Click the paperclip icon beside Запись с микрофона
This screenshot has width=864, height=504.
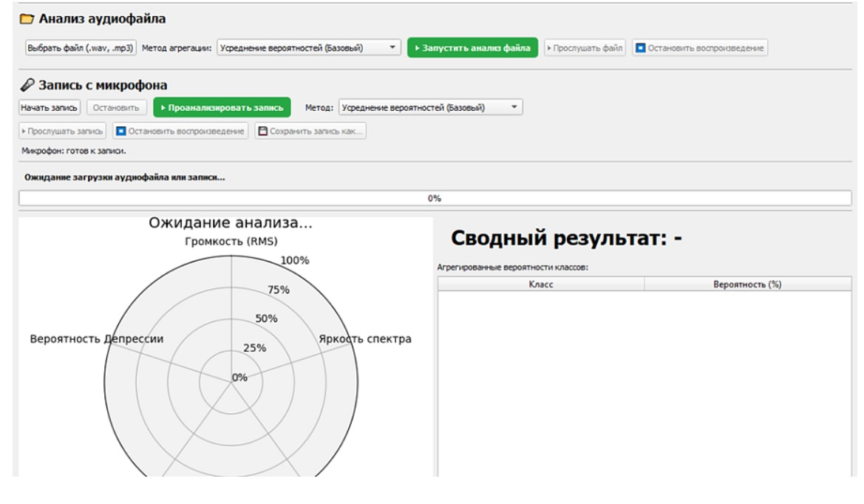point(26,85)
